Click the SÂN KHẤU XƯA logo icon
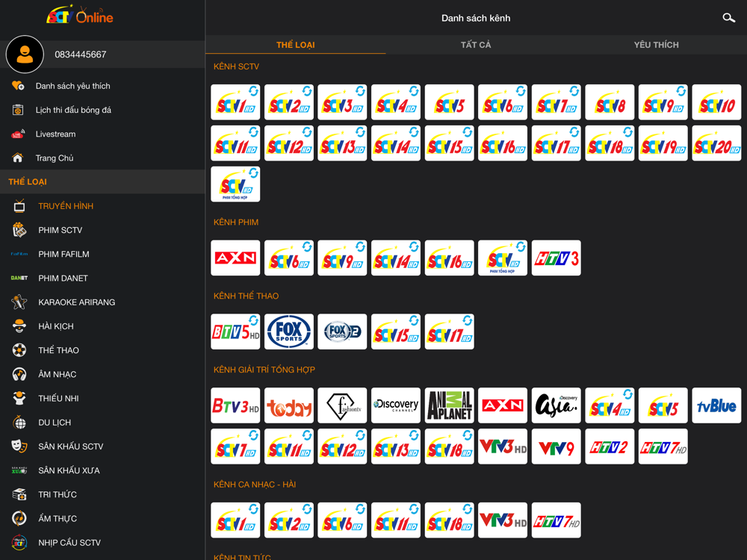This screenshot has width=747, height=560. pyautogui.click(x=19, y=470)
